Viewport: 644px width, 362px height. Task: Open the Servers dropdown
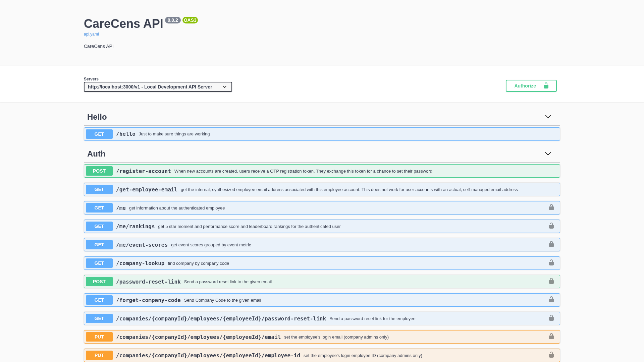coord(158,87)
